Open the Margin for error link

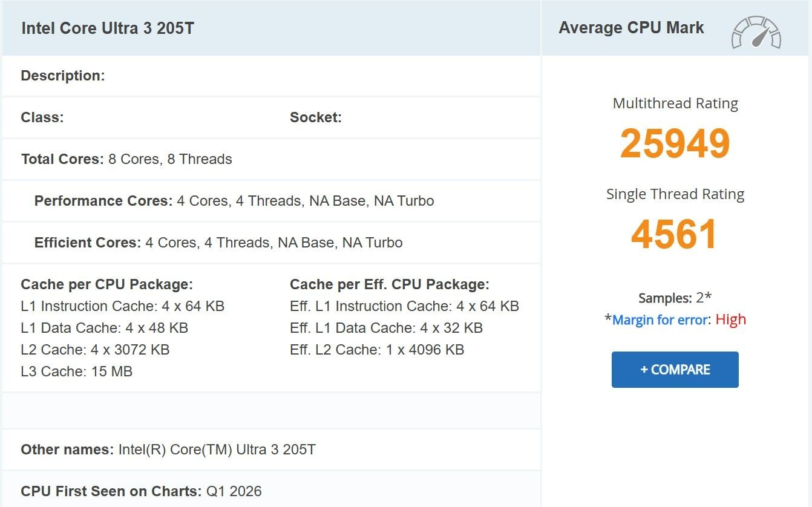(660, 320)
